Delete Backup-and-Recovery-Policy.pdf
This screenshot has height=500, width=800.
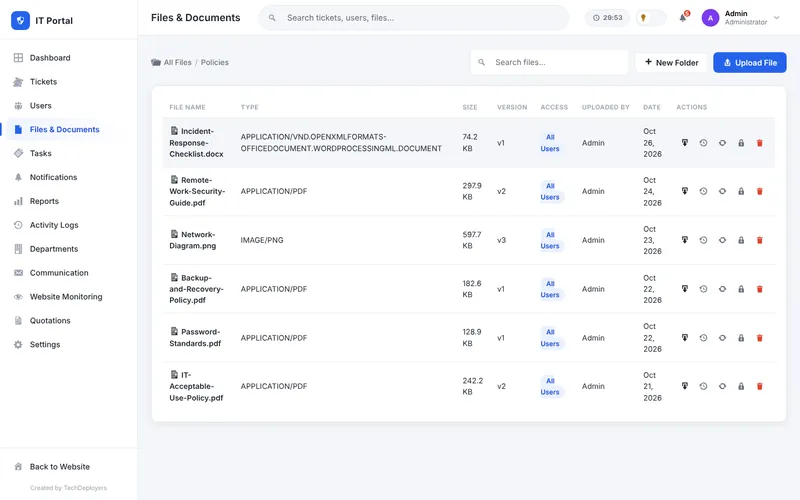tap(759, 289)
